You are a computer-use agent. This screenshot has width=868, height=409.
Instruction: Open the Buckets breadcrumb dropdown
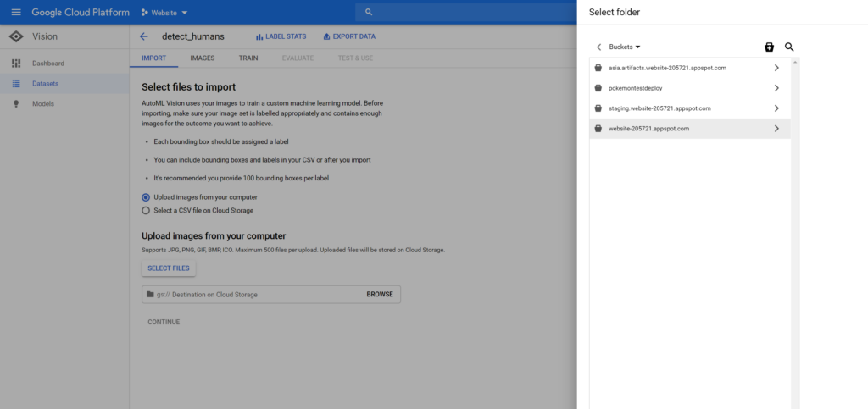pos(625,47)
